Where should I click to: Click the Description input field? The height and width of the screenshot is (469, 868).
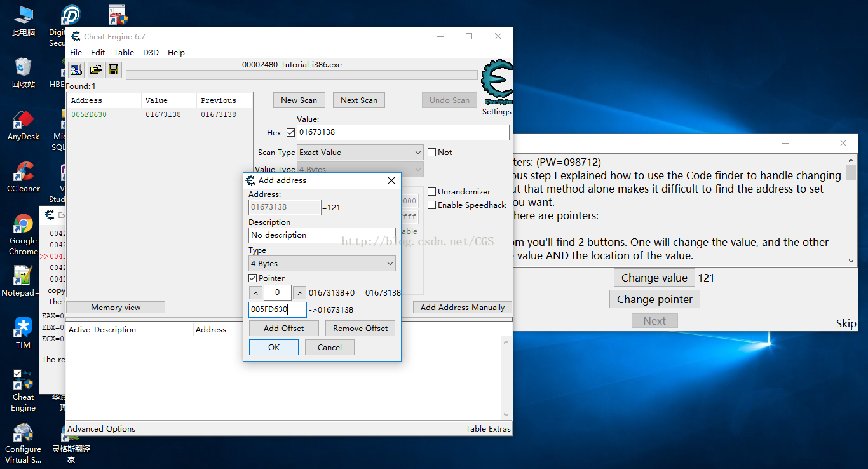tap(322, 235)
